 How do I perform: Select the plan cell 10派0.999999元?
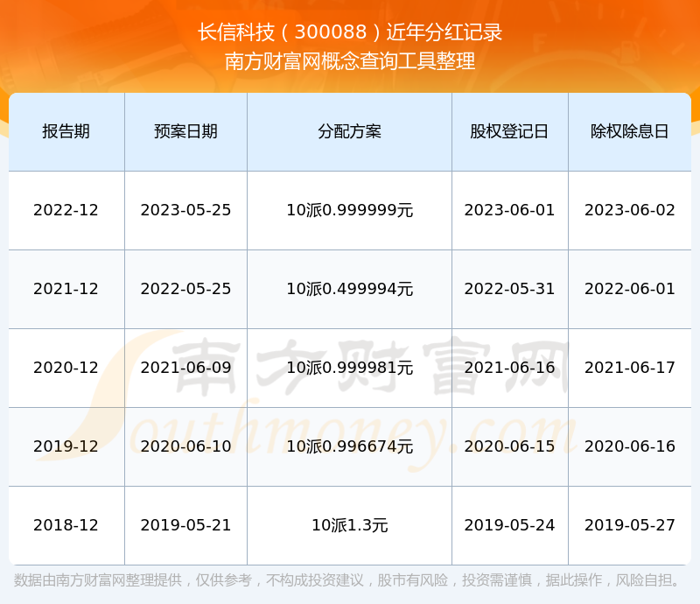click(x=349, y=210)
